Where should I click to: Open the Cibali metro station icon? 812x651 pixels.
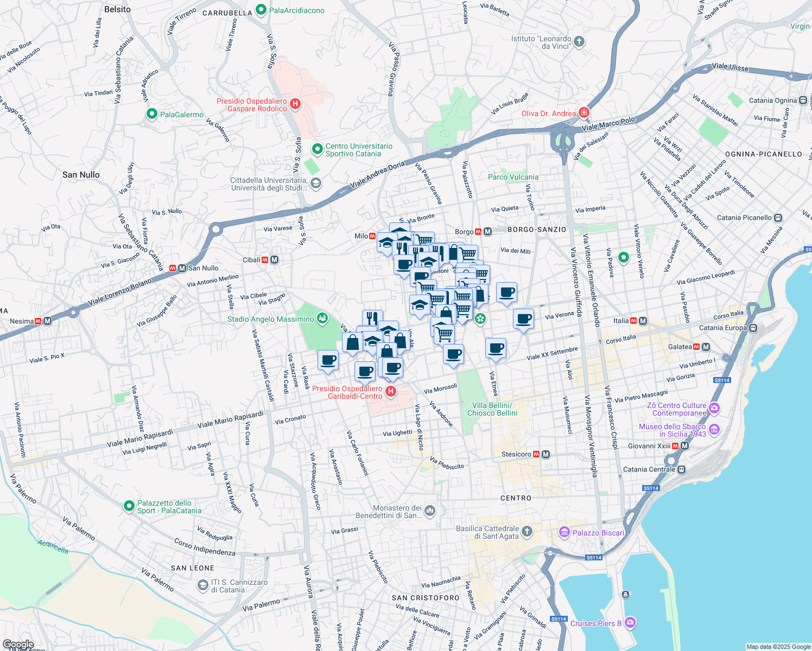[274, 260]
